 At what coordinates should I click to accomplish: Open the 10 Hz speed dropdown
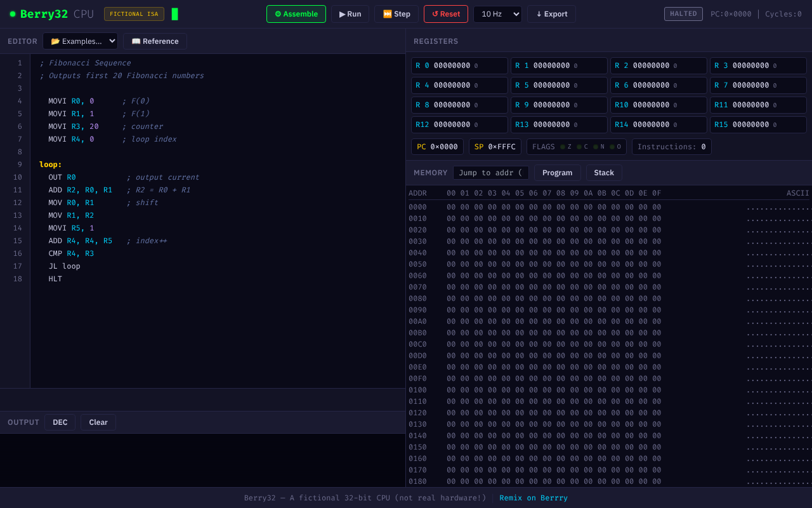click(x=497, y=14)
